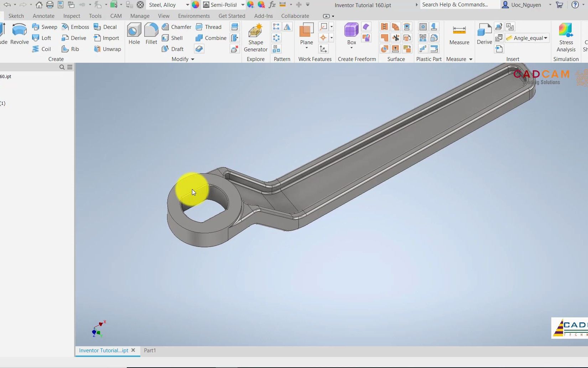Viewport: 588px width, 368px height.
Task: Launch Stress Analysis
Action: (x=566, y=36)
